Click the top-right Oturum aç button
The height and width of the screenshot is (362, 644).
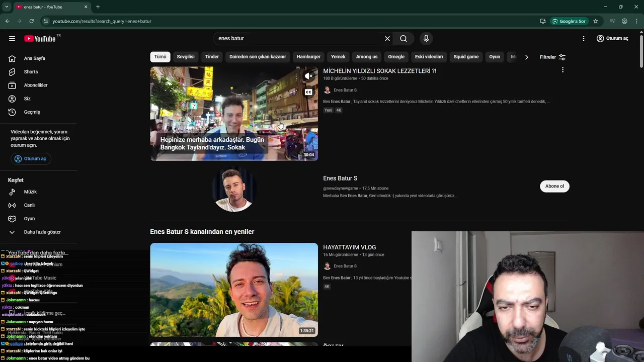612,39
